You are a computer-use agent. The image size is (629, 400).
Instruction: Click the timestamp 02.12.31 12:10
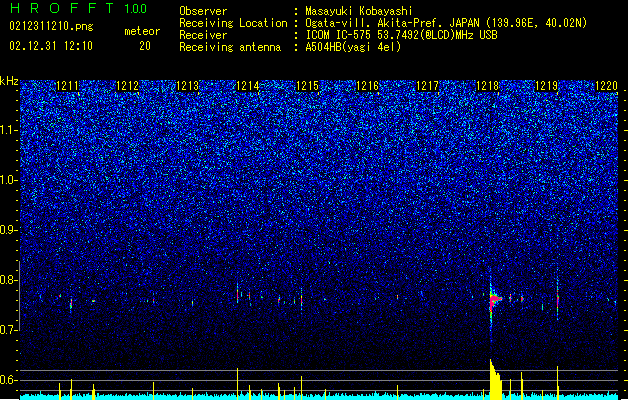tap(51, 46)
